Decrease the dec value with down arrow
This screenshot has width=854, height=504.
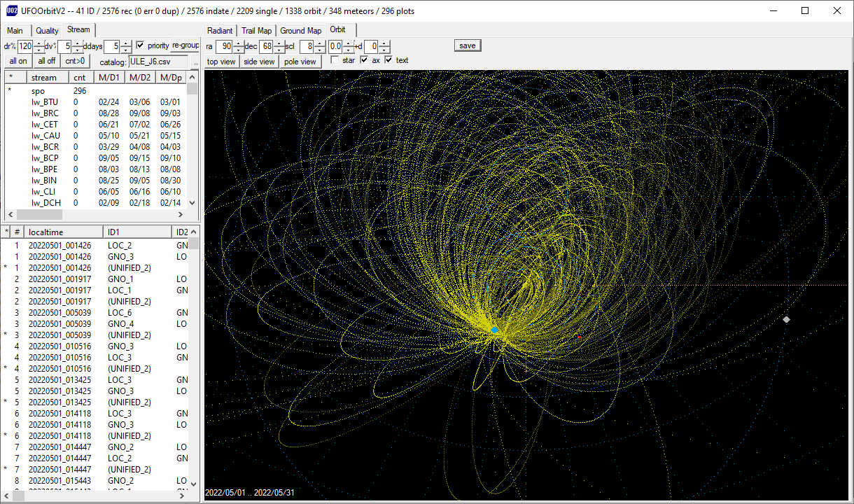[279, 50]
